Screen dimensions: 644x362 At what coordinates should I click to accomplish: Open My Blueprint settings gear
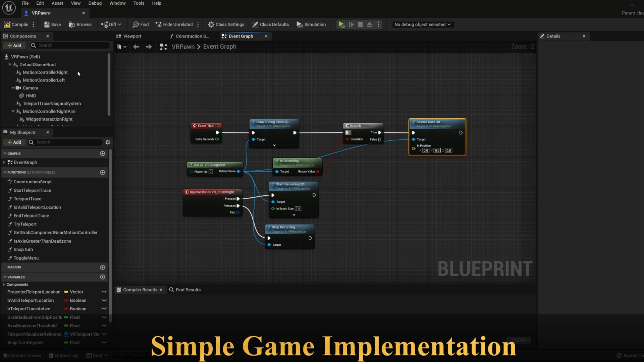coord(108,142)
